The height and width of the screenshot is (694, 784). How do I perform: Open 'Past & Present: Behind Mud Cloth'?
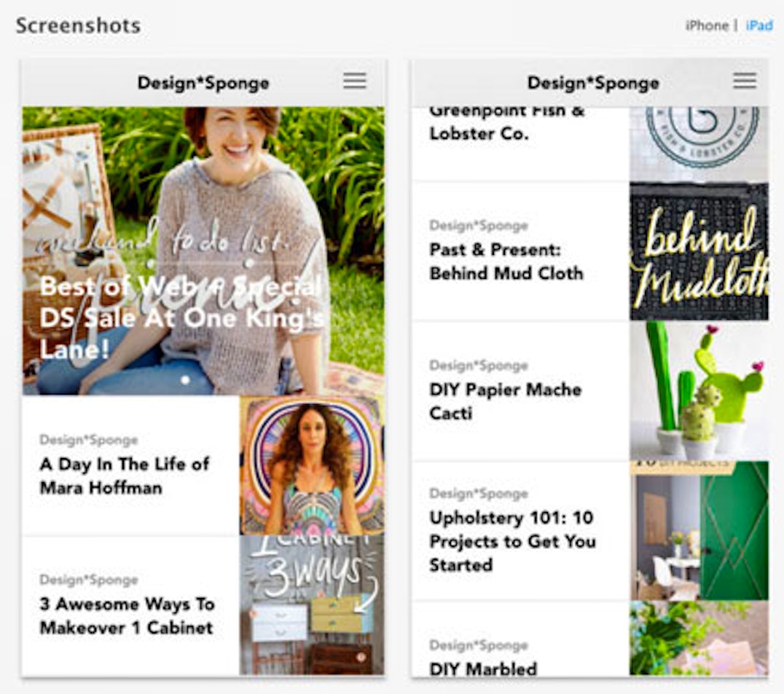506,261
